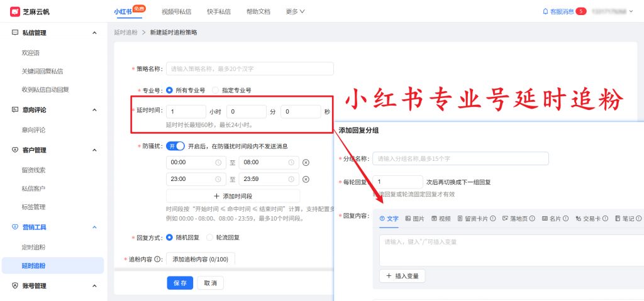Collapse the 意向评论 section
The image size is (644, 301).
pos(94,109)
